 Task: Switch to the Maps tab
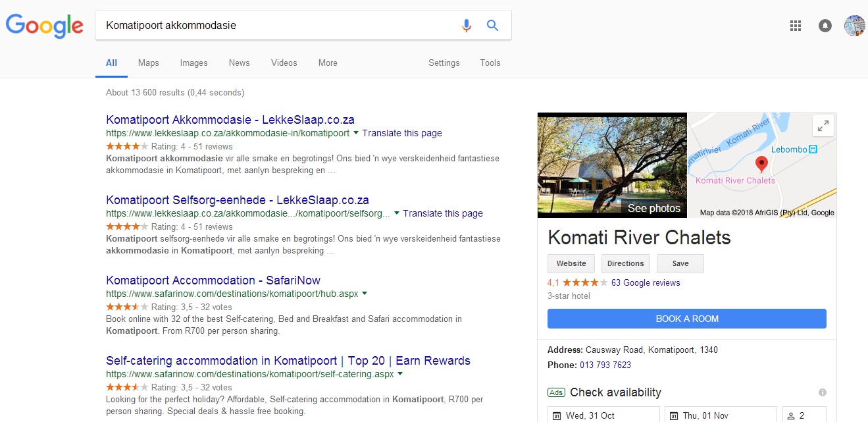[x=149, y=63]
